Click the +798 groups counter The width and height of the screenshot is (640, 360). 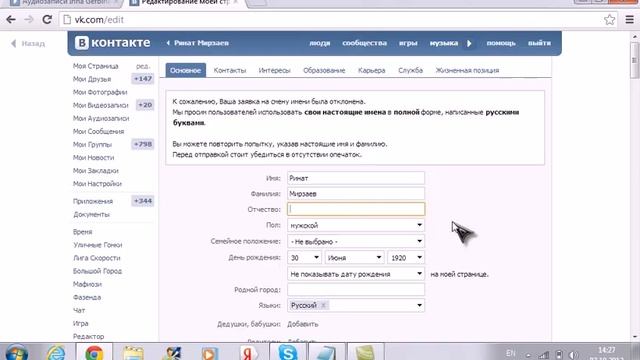coord(143,144)
